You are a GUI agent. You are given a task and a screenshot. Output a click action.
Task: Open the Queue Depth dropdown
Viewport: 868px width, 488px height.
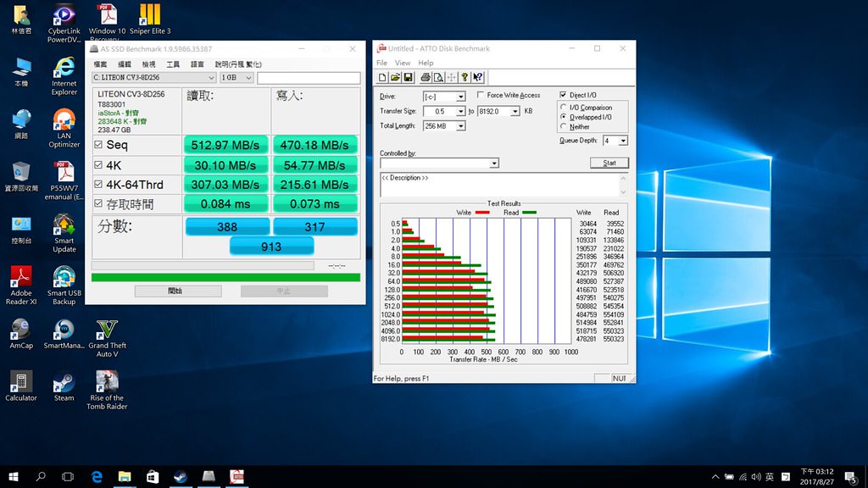coord(615,141)
